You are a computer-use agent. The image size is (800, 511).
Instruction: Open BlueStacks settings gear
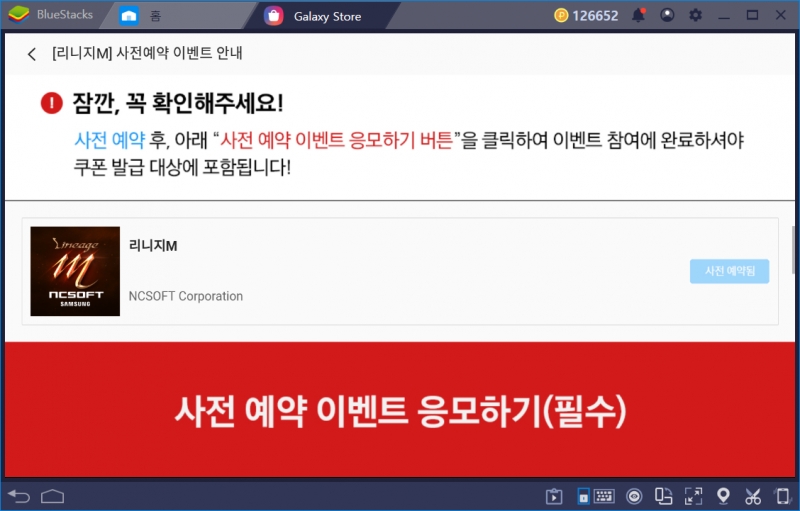click(x=696, y=15)
